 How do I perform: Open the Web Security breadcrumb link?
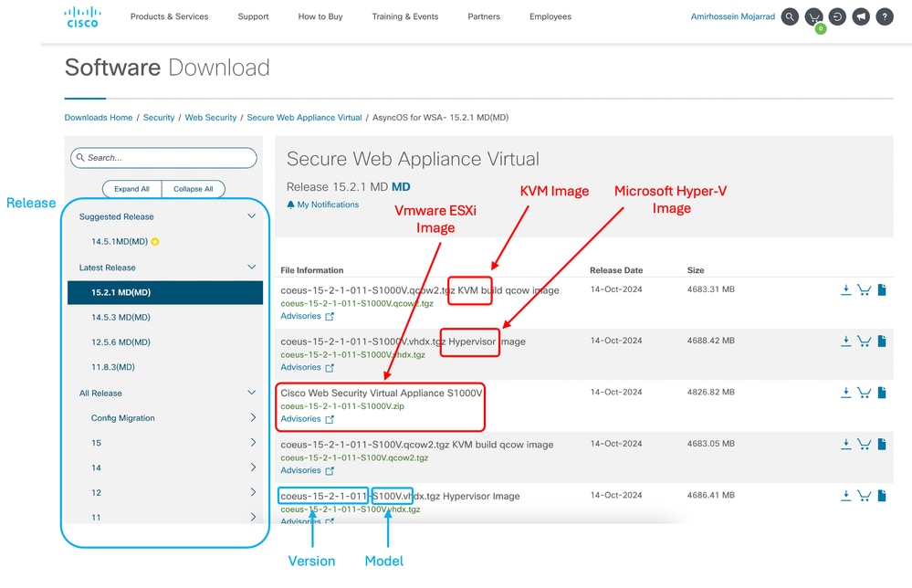click(211, 118)
